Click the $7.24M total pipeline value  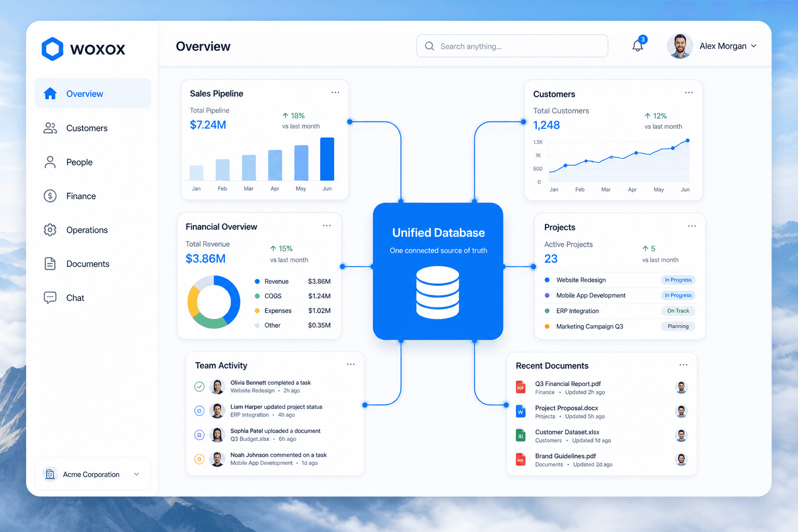point(208,125)
